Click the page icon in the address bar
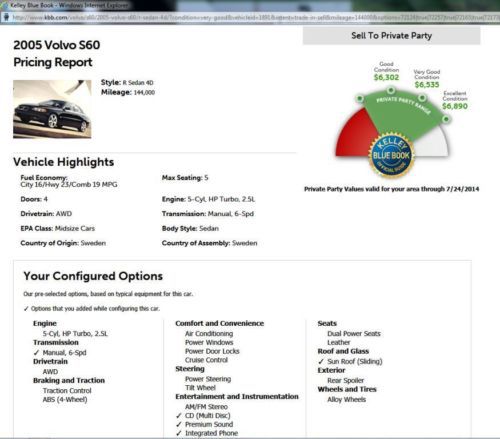The image size is (500, 439). tap(6, 17)
